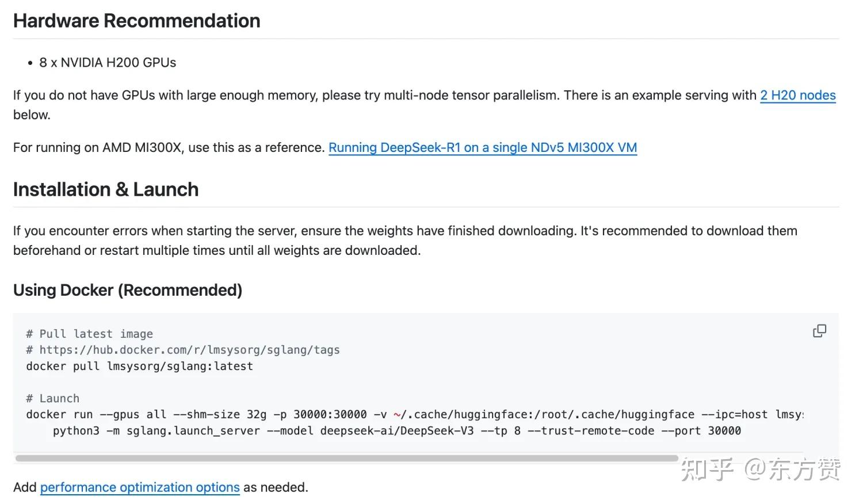Click the copy code icon
863x504 pixels.
(819, 331)
